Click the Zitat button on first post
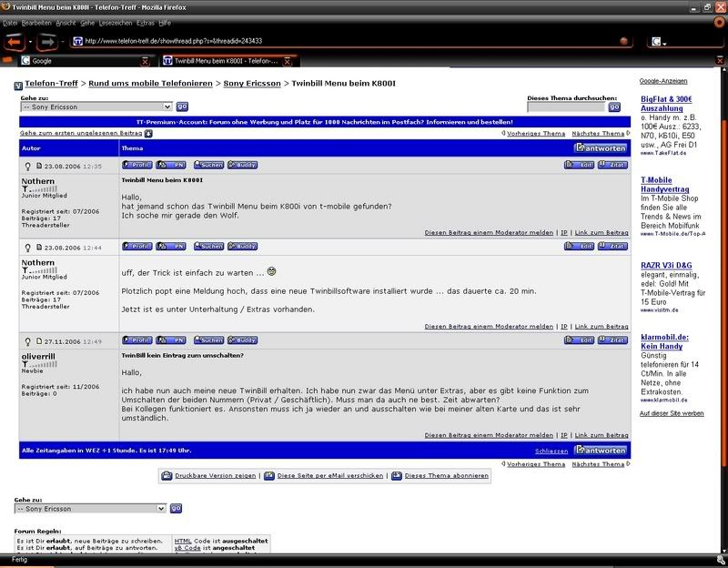The image size is (728, 568). coord(612,165)
